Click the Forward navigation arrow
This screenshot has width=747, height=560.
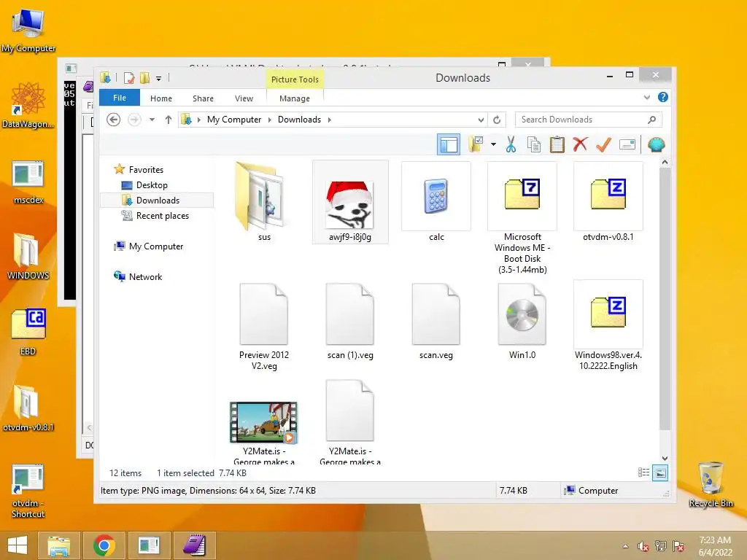pyautogui.click(x=134, y=120)
